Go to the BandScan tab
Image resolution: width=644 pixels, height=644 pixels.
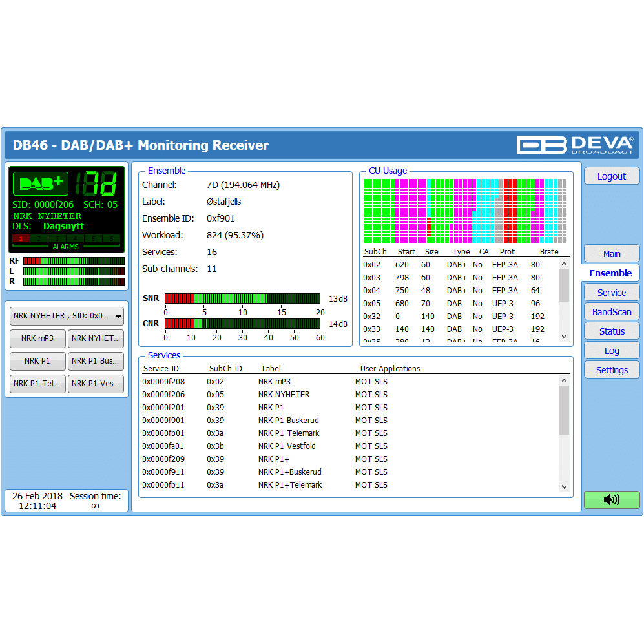[x=611, y=312]
